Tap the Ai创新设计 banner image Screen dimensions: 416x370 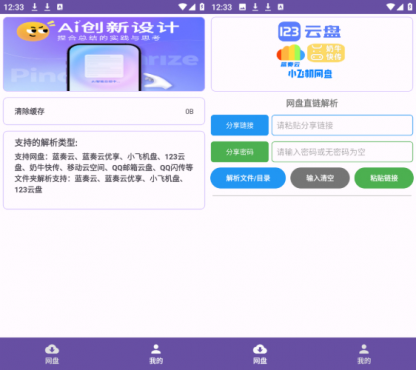pos(104,54)
